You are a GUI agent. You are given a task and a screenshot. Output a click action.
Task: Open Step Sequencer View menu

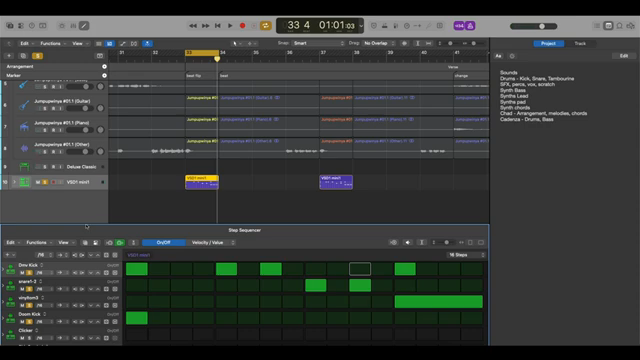click(65, 242)
